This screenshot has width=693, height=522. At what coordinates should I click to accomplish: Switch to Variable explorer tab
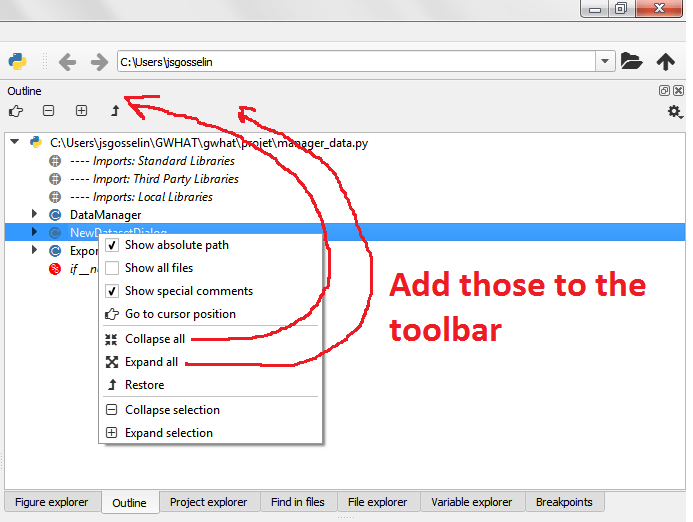pyautogui.click(x=472, y=502)
